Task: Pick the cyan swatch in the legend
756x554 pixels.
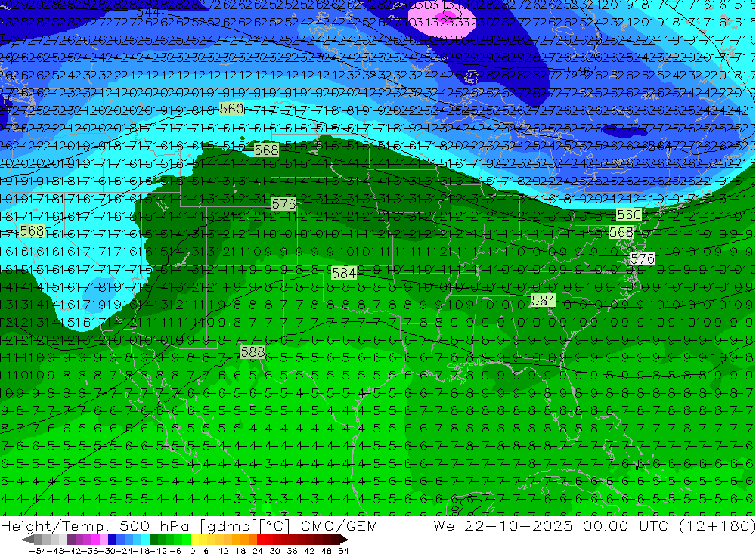Action: click(x=145, y=540)
